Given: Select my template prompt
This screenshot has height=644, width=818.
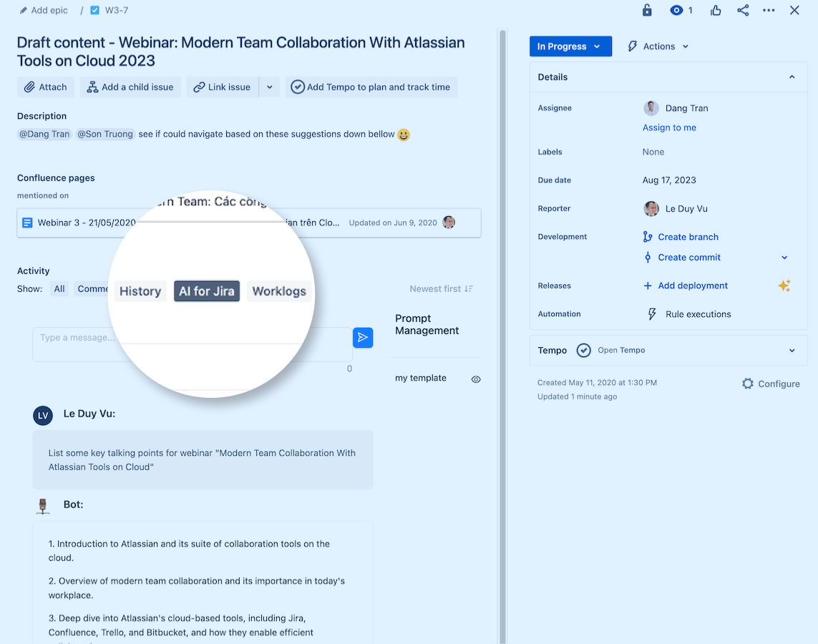Looking at the screenshot, I should pos(421,378).
